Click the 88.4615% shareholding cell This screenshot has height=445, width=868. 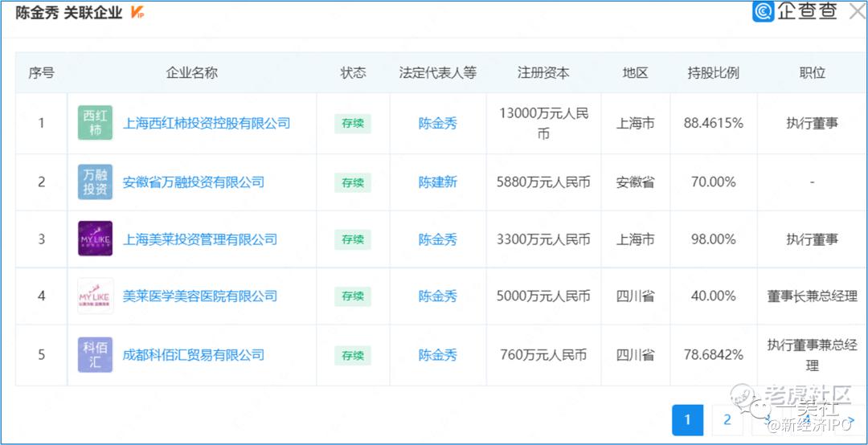coord(714,124)
